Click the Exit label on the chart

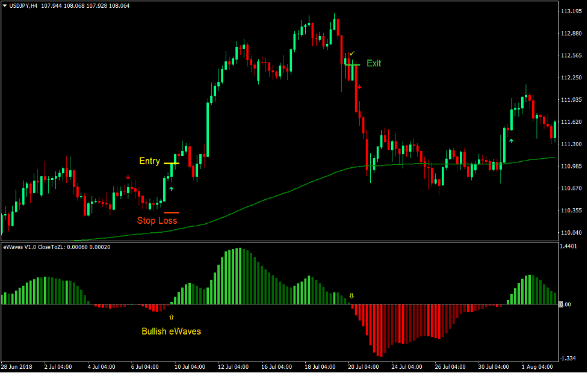click(x=373, y=63)
